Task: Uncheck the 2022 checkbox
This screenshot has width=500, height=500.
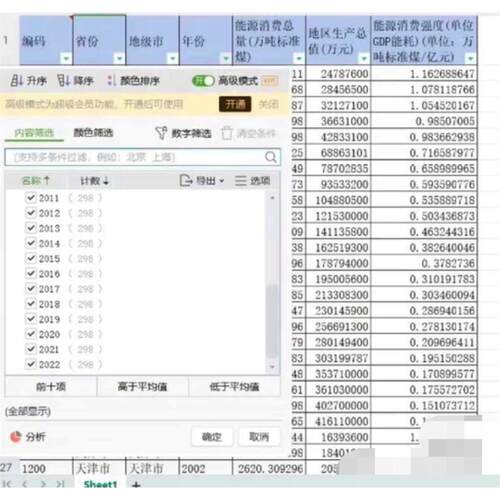Action: pos(31,364)
